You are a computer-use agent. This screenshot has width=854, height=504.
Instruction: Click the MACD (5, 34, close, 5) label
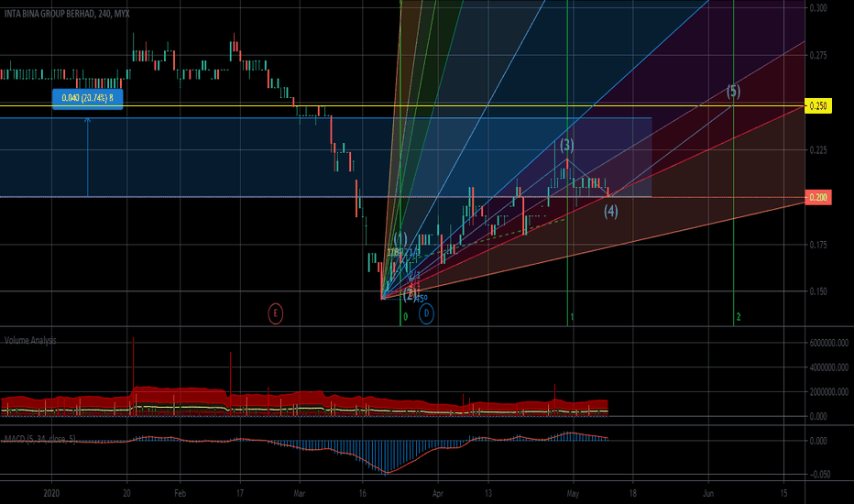coord(39,439)
